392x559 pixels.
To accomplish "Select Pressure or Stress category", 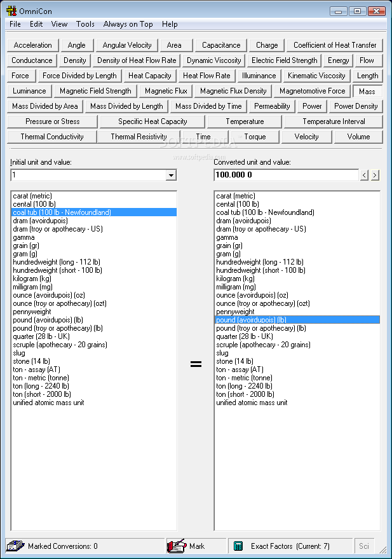I will [x=52, y=121].
